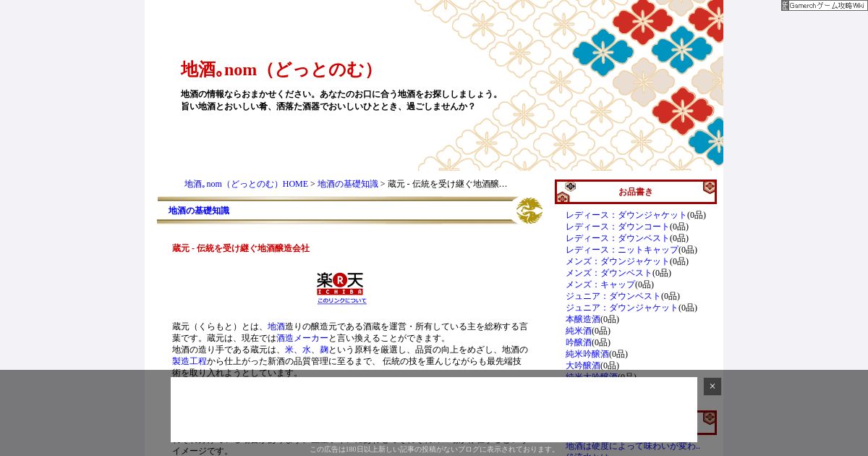Open メンズ：ダウンジャケット category
Viewport: 868px width, 456px height.
pos(618,261)
